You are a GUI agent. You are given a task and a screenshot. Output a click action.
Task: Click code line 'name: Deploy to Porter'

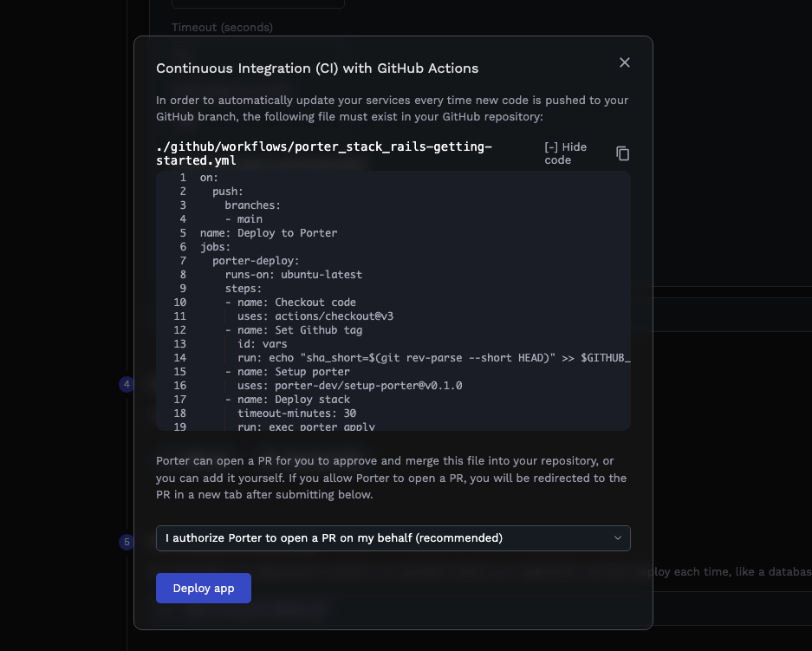tap(269, 233)
